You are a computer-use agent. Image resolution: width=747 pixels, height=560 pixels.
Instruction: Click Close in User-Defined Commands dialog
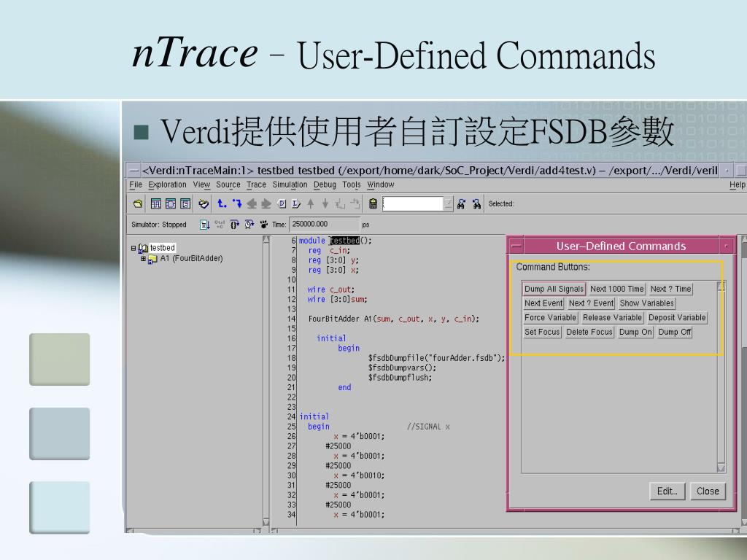click(708, 491)
